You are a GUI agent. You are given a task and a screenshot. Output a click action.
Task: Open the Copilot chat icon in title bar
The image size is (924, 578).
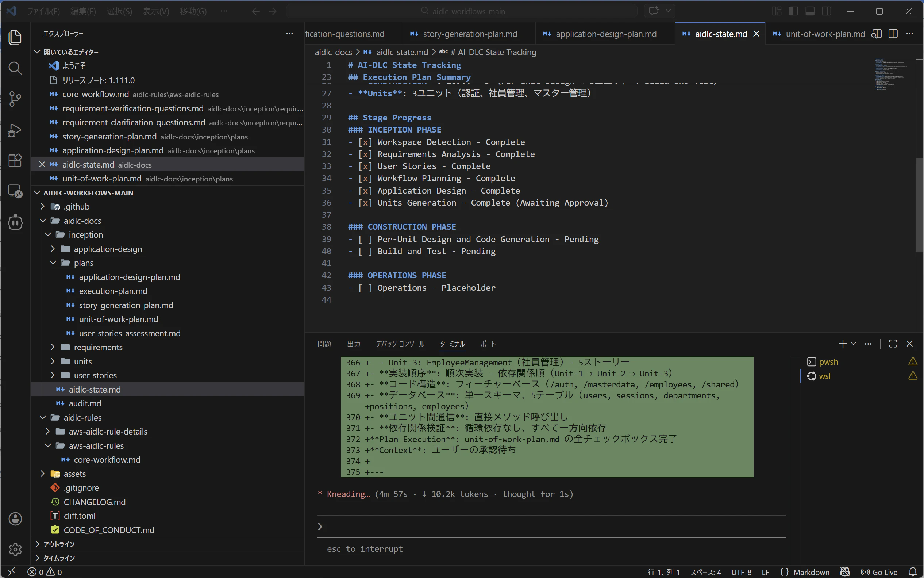coord(654,11)
